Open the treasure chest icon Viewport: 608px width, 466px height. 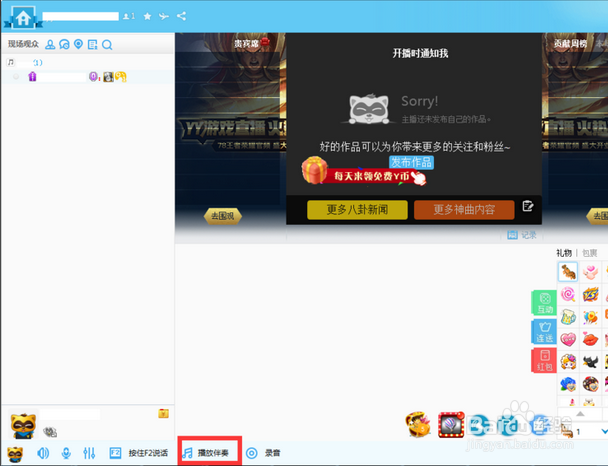click(418, 424)
